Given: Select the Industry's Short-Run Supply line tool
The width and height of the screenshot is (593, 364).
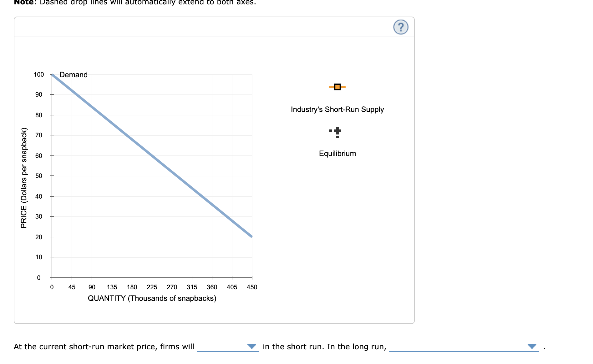Looking at the screenshot, I should pyautogui.click(x=337, y=87).
